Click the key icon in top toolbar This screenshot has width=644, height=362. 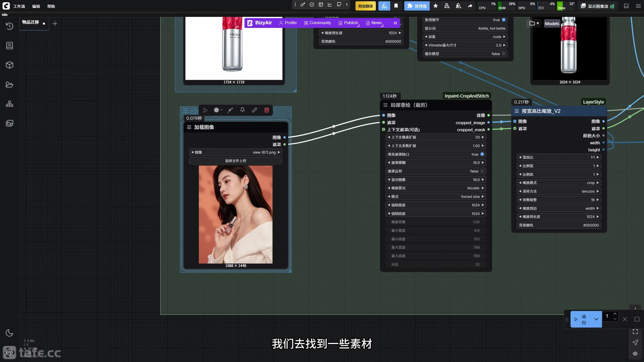tap(303, 5)
